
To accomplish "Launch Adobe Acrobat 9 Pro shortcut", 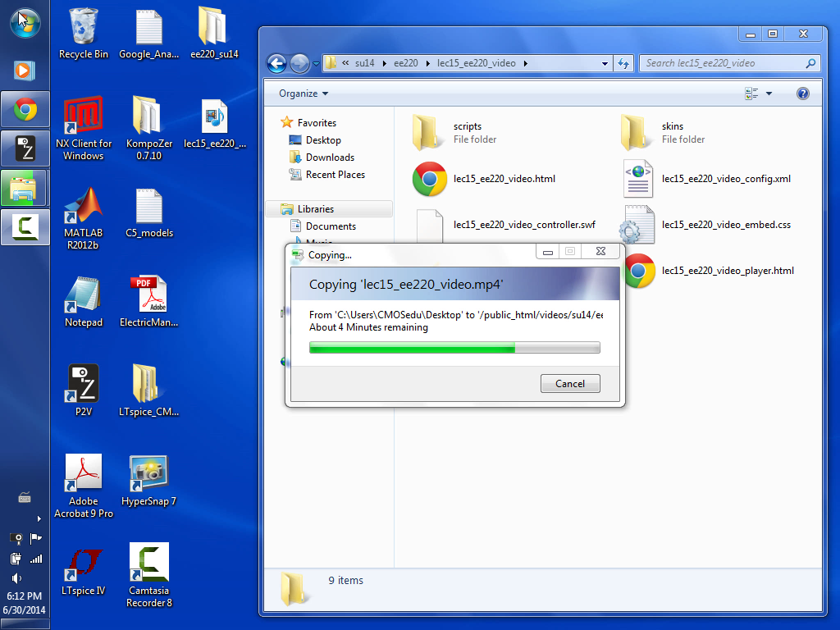I will point(83,486).
